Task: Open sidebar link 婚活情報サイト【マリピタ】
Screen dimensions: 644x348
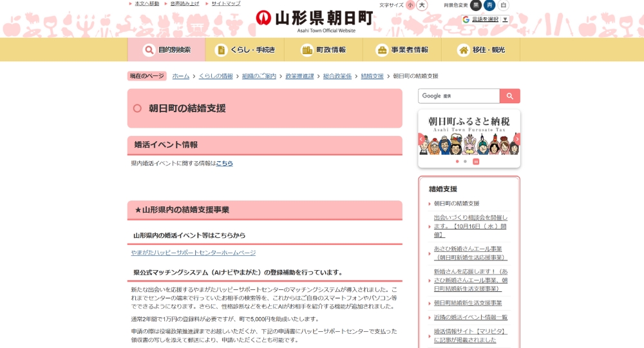Action: [x=471, y=335]
